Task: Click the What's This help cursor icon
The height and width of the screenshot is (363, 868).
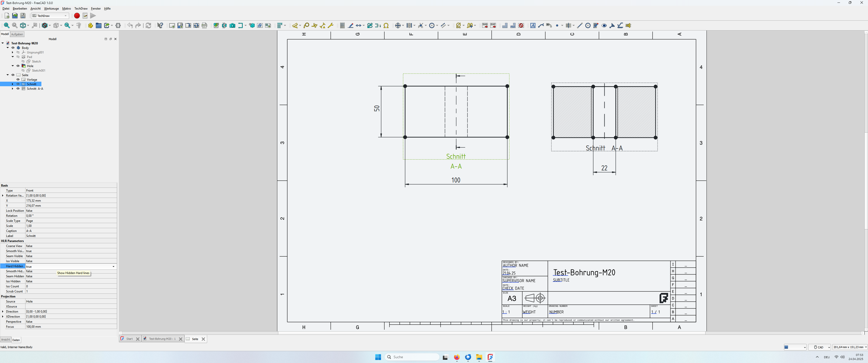Action: (160, 26)
